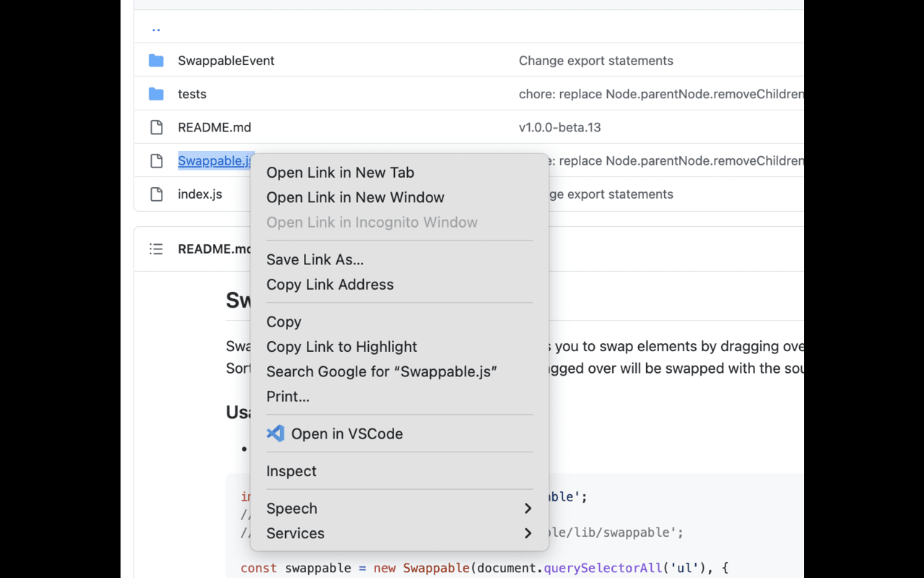
Task: Select Open Link in New Tab
Action: click(340, 172)
